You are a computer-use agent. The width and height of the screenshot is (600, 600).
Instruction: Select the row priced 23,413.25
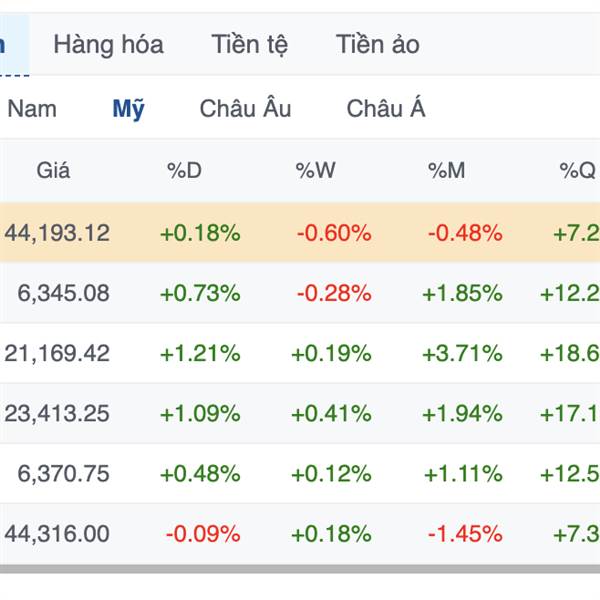coord(300,414)
